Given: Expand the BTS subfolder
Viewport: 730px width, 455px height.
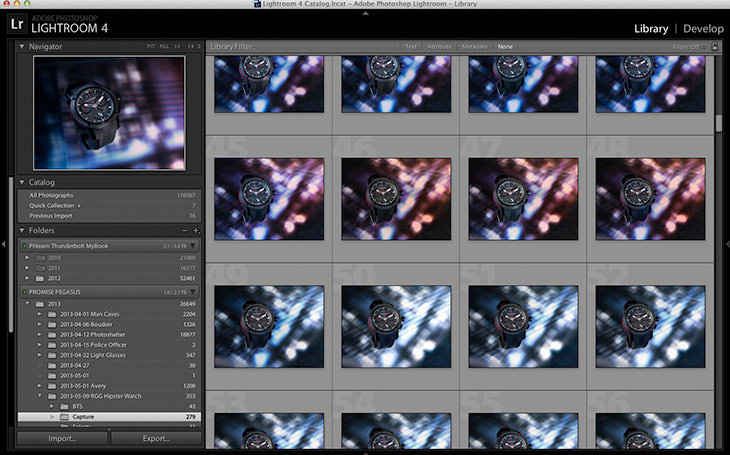Looking at the screenshot, I should 52,406.
